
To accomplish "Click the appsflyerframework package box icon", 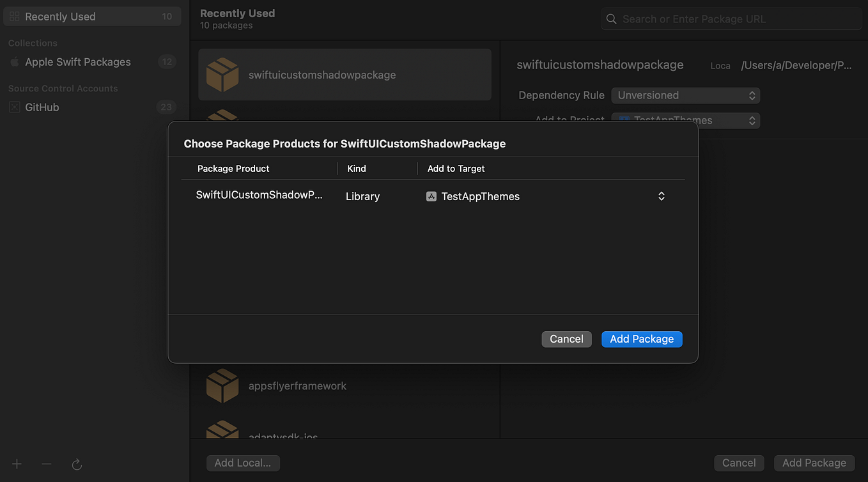I will [x=222, y=386].
